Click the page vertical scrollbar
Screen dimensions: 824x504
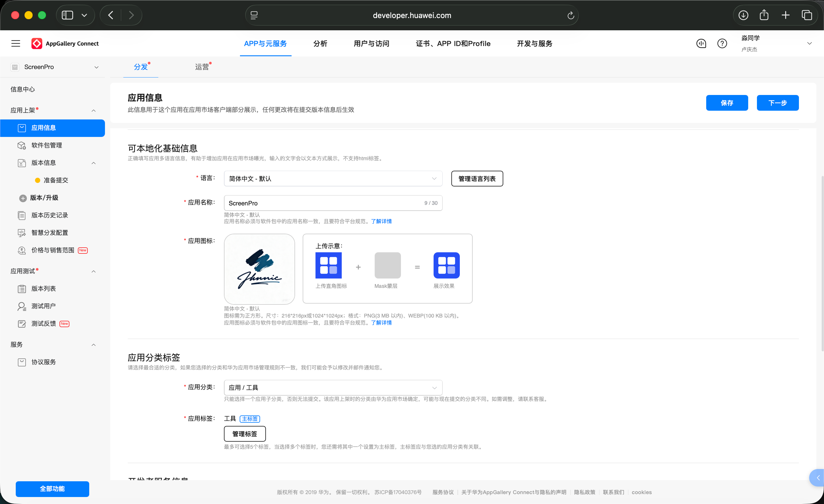coord(822,264)
